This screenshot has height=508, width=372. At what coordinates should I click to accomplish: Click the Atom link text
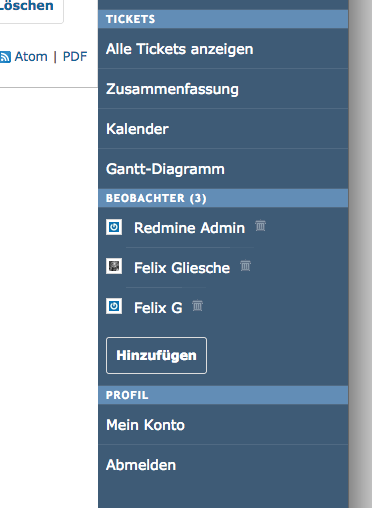tap(31, 57)
